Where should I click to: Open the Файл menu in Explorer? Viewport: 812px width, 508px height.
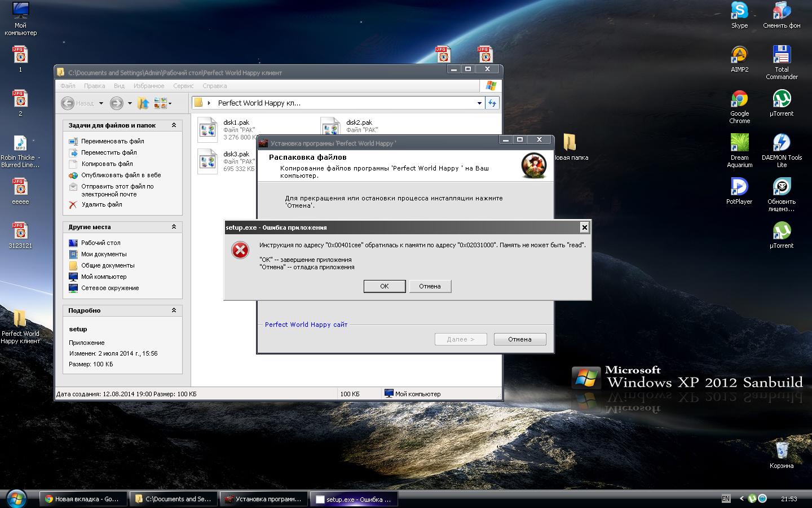(x=68, y=86)
